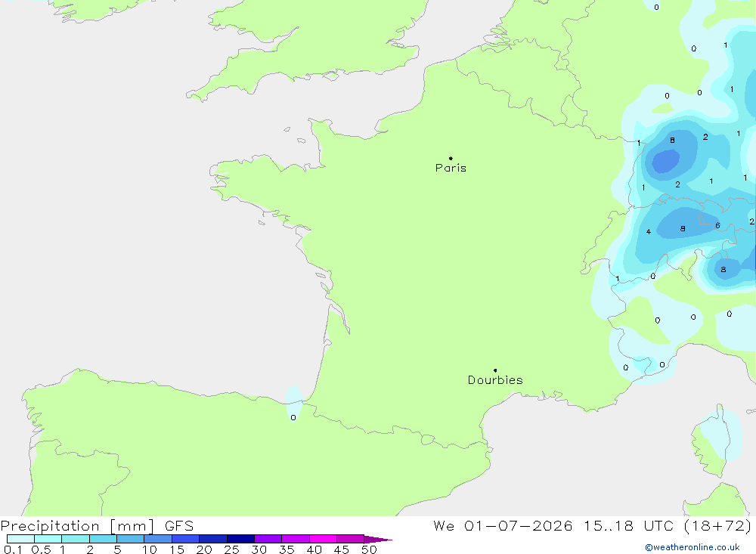Click the '25' legend scale value

(231, 549)
